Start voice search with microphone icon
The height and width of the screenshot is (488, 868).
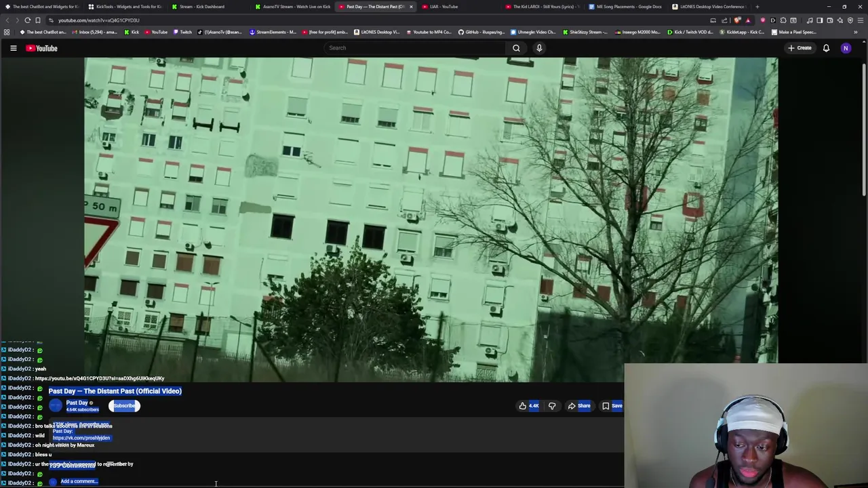point(539,48)
